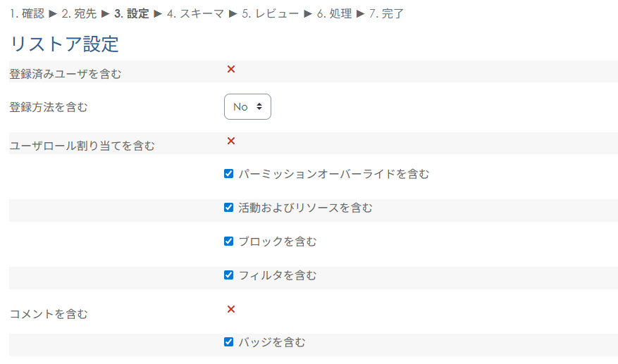Open the 登録方法を含む No dropdown
This screenshot has width=618, height=364.
(247, 107)
